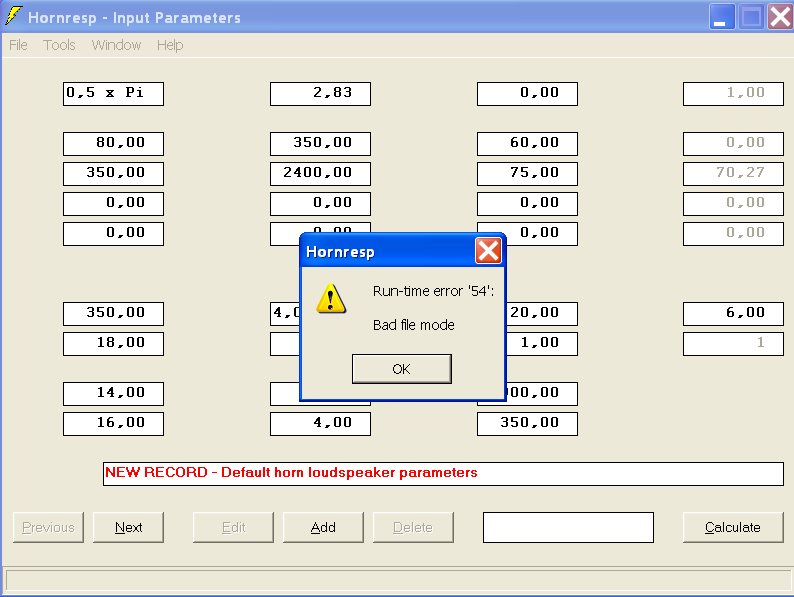Open the Help menu
This screenshot has width=794, height=597.
[x=170, y=45]
